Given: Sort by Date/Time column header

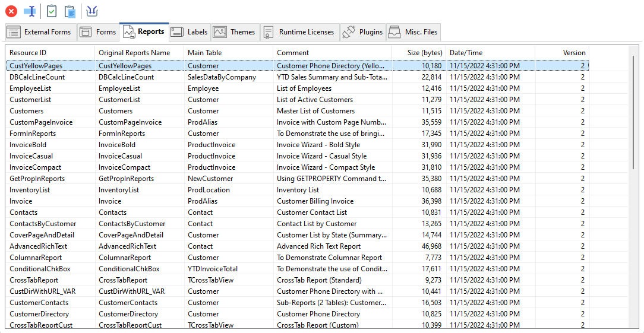Looking at the screenshot, I should [x=490, y=53].
